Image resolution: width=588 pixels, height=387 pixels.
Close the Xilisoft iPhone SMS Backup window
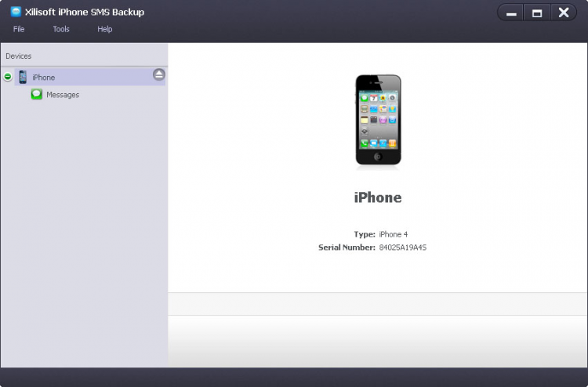(564, 13)
